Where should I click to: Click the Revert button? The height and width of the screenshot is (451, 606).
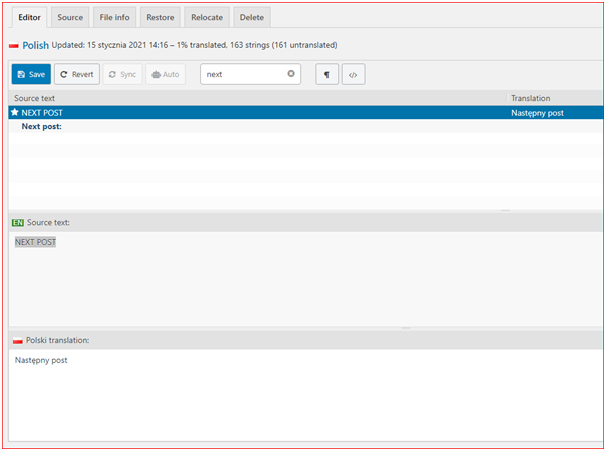click(77, 74)
